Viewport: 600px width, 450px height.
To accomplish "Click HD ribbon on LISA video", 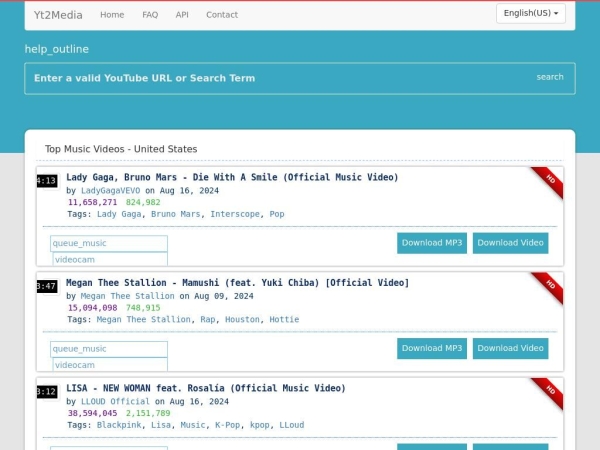I will (x=549, y=392).
